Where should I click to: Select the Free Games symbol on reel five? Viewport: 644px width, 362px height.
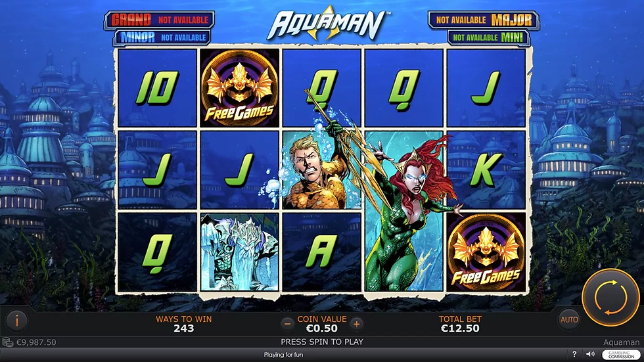pyautogui.click(x=486, y=252)
